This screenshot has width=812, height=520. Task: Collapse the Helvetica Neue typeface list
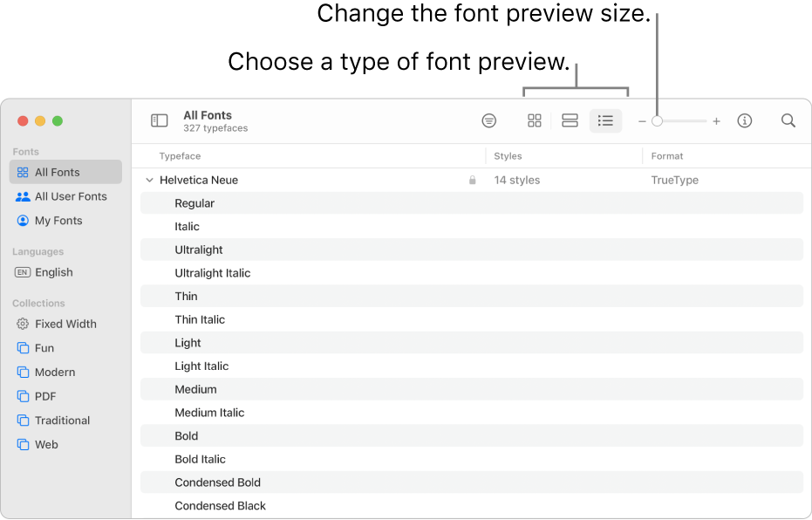click(x=150, y=180)
